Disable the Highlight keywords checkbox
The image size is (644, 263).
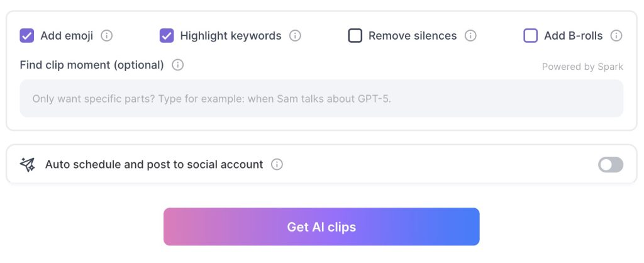point(167,36)
